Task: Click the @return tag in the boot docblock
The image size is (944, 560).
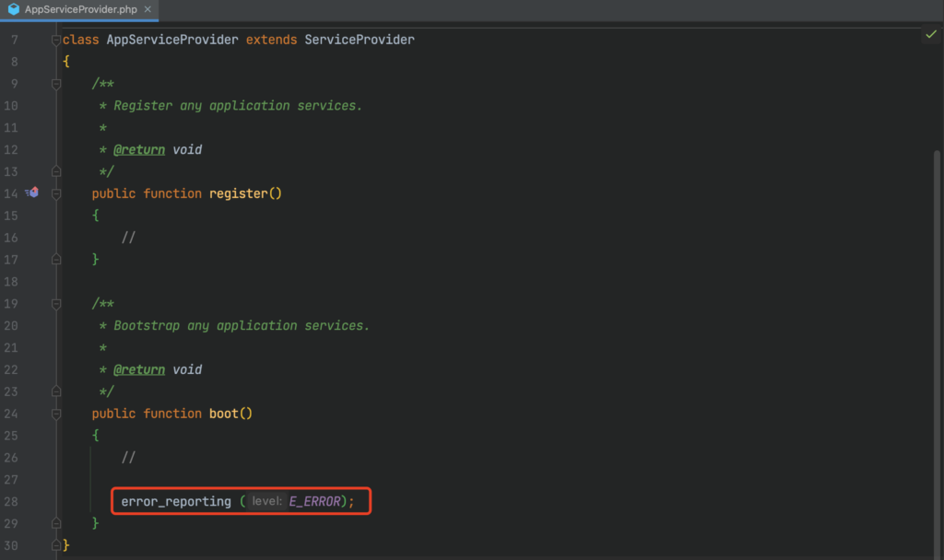Action: (x=139, y=369)
